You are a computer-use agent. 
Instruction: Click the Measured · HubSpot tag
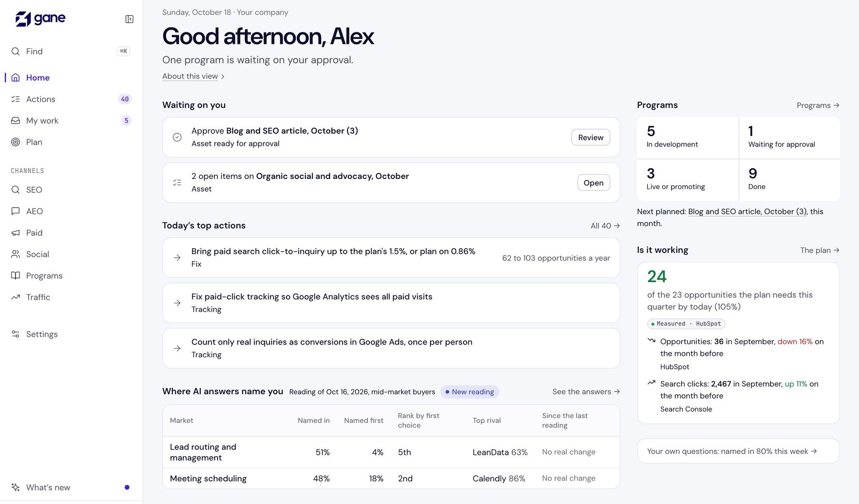tap(686, 324)
